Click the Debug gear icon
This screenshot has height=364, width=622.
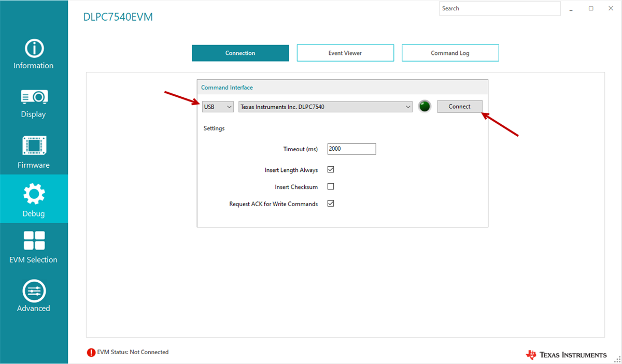pyautogui.click(x=34, y=194)
